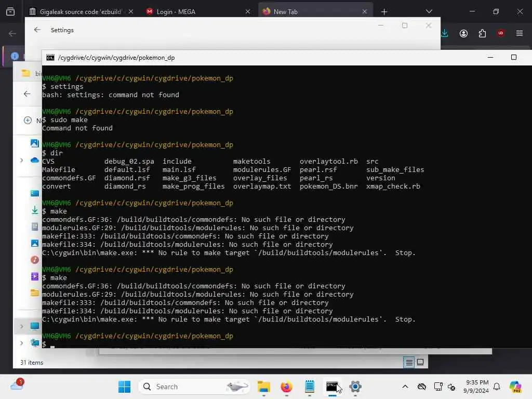The width and height of the screenshot is (532, 399).
Task: Open the Firefox extensions puzzle icon
Action: pos(482,33)
